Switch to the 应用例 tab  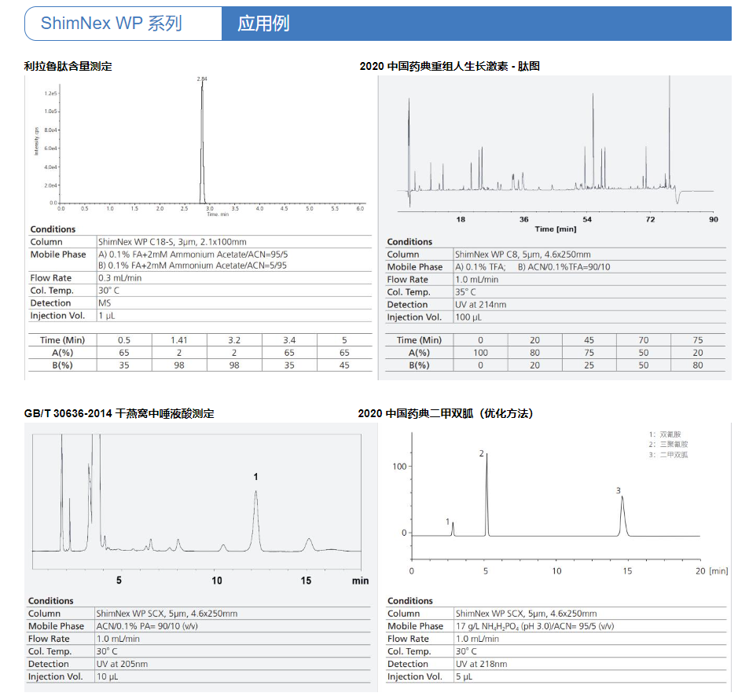[263, 24]
